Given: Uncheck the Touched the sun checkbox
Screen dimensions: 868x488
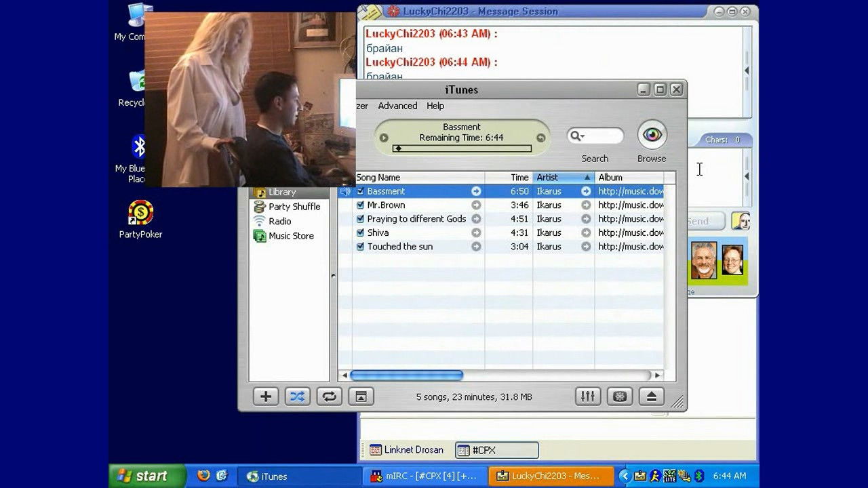Looking at the screenshot, I should click(361, 247).
